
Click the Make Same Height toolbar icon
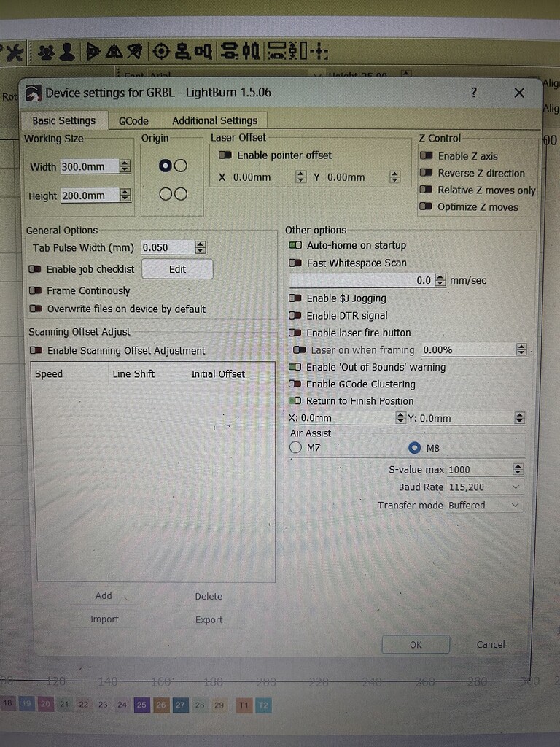coord(298,50)
